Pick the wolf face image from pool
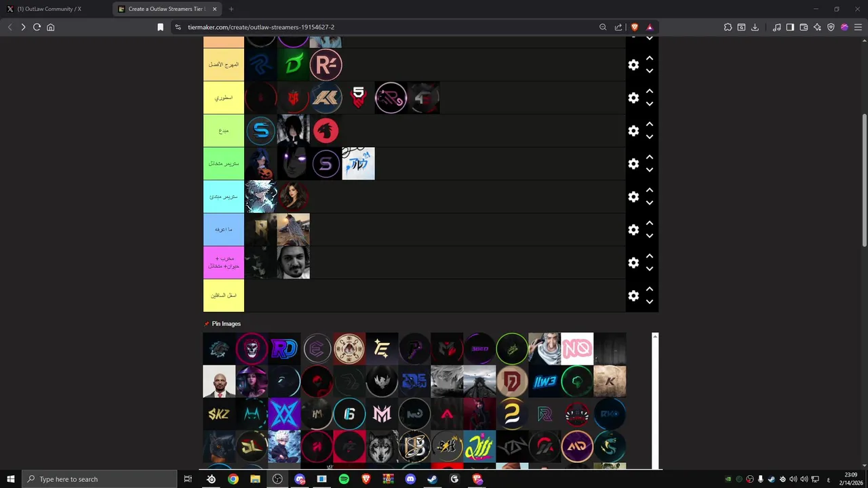The height and width of the screenshot is (488, 868). pos(382,446)
